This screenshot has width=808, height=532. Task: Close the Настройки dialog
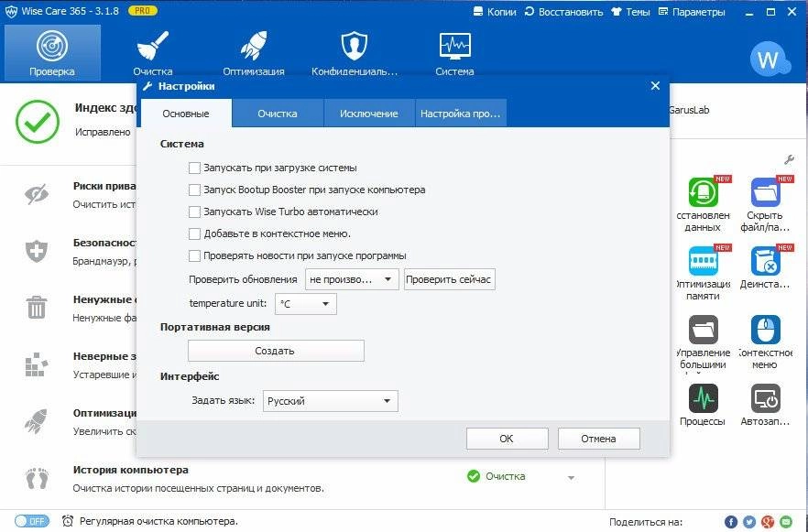coord(656,86)
